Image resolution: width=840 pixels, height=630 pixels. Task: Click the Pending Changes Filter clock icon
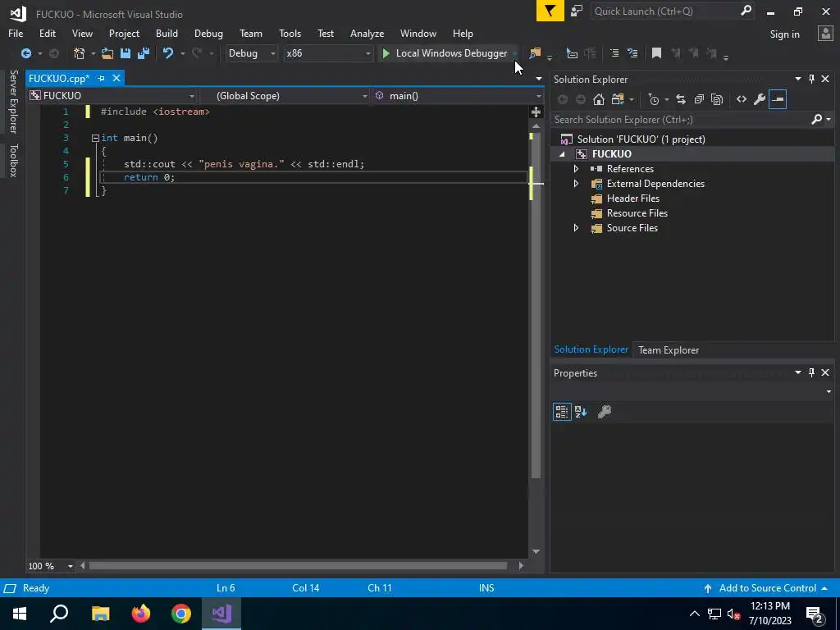(x=654, y=99)
